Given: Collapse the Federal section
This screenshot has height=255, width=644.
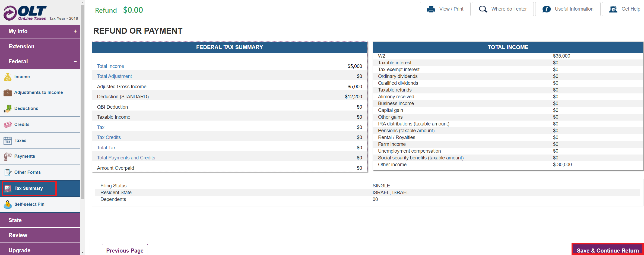Looking at the screenshot, I should pyautogui.click(x=75, y=61).
